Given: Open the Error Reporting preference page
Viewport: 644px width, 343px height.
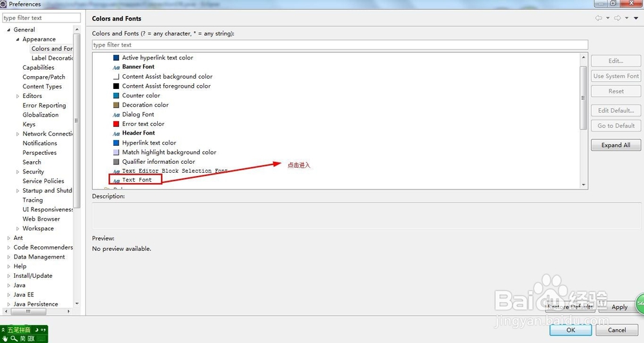Looking at the screenshot, I should click(44, 105).
